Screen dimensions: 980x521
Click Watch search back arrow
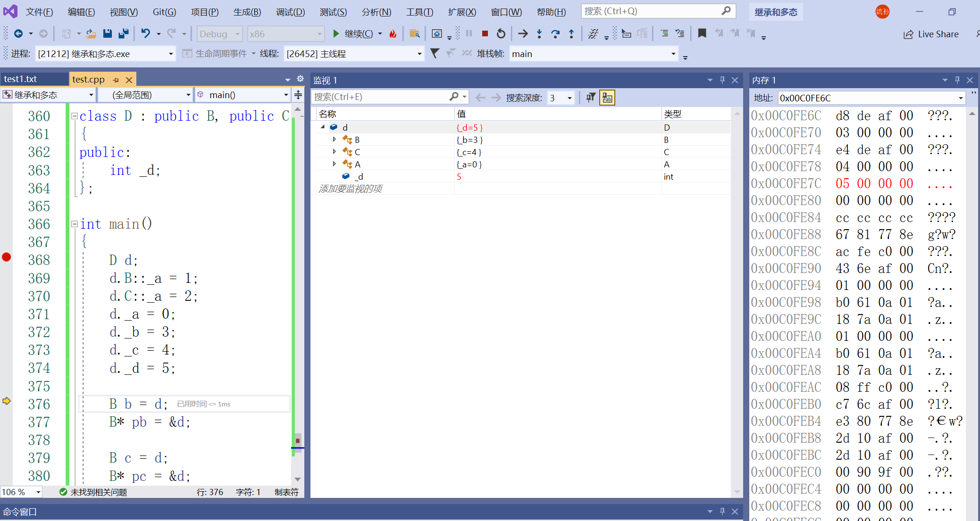coord(480,97)
